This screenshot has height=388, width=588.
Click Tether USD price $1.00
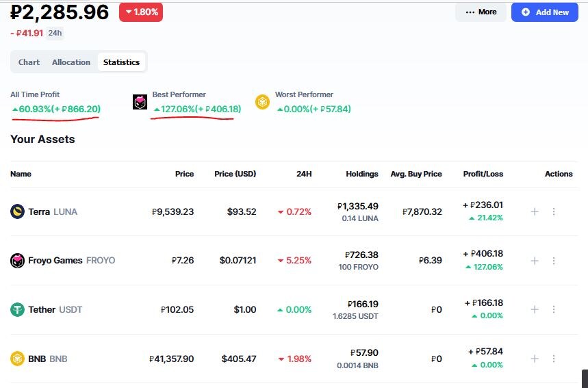245,310
